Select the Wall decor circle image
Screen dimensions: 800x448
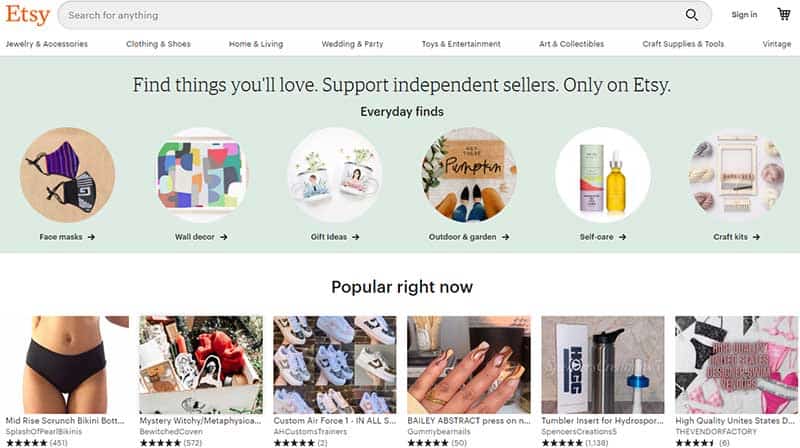click(201, 175)
